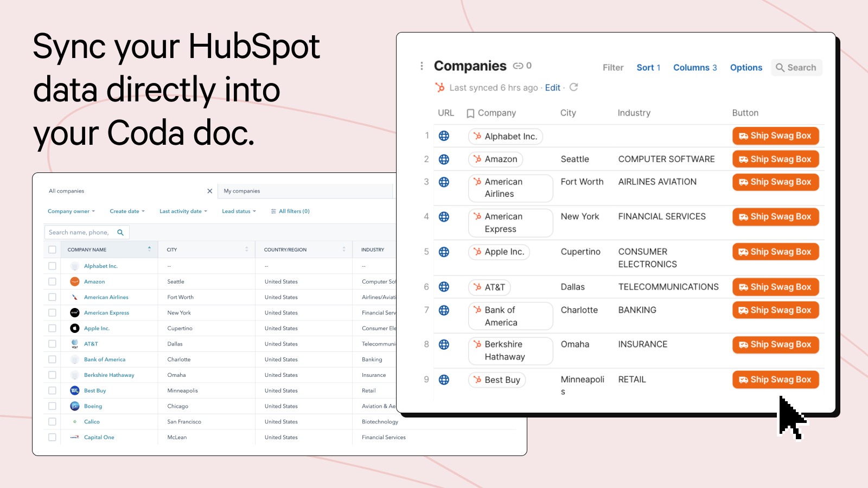The image size is (868, 488).
Task: Click the bookmark icon in Company column header
Action: 470,113
